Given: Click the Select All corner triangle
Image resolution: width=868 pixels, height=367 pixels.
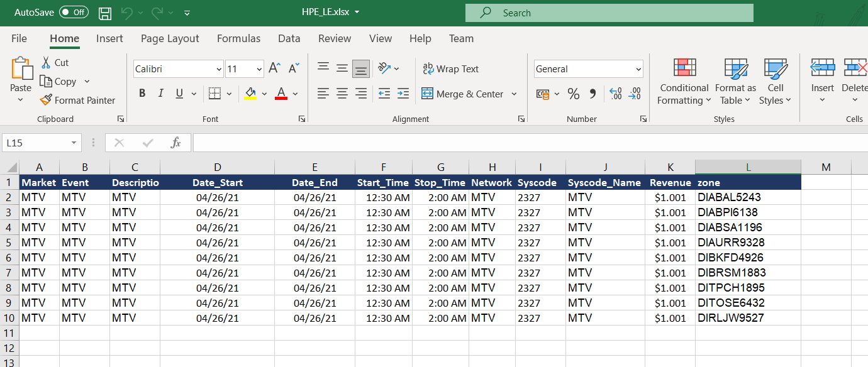Looking at the screenshot, I should (x=11, y=168).
